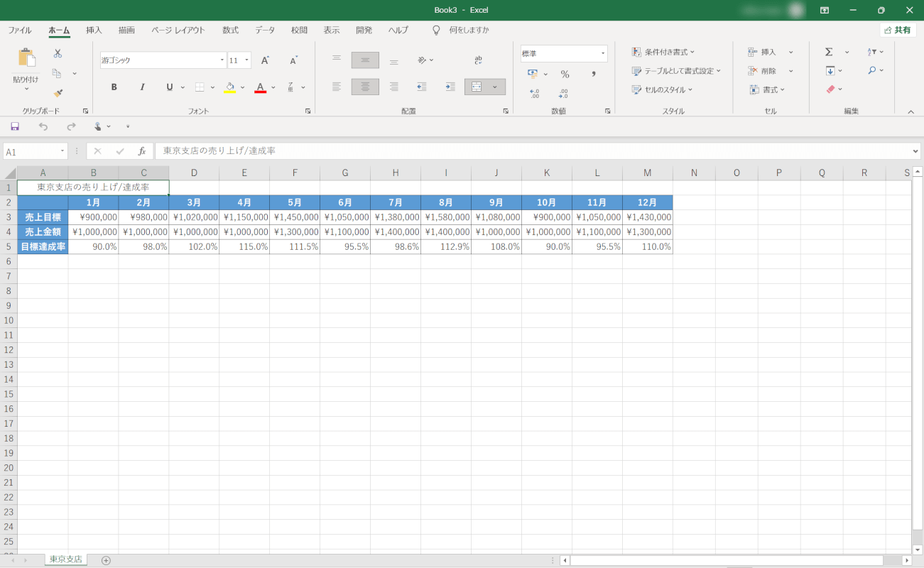Toggle align text right
924x568 pixels.
tap(393, 87)
